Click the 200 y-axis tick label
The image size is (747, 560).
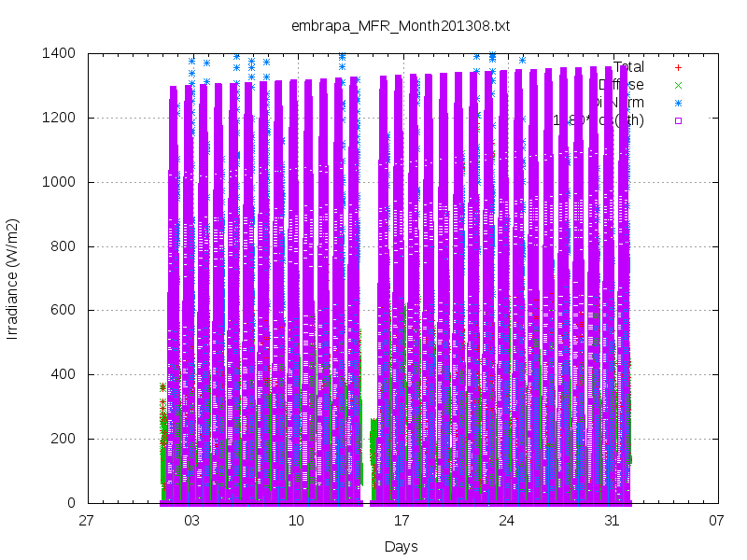pos(63,439)
